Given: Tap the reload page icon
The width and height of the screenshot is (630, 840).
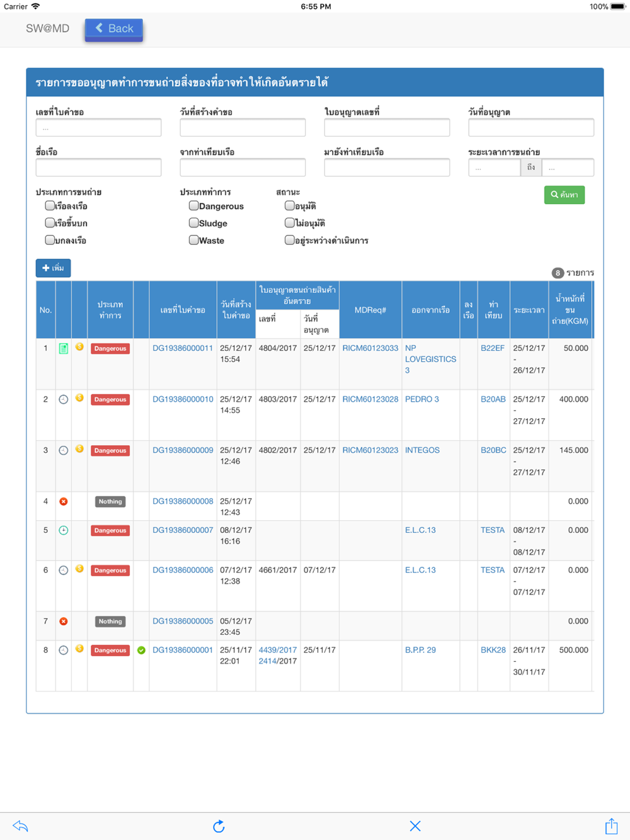Looking at the screenshot, I should coord(219,826).
